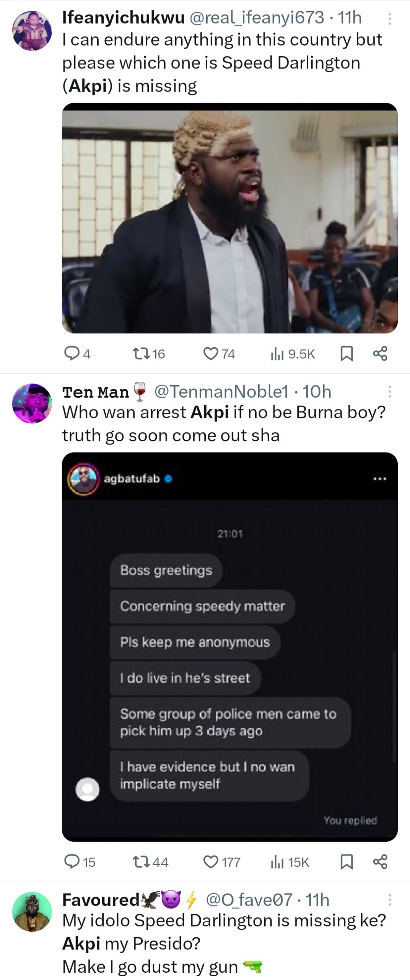Open more options for Ifeanyichukwu's tweet

coord(389,19)
